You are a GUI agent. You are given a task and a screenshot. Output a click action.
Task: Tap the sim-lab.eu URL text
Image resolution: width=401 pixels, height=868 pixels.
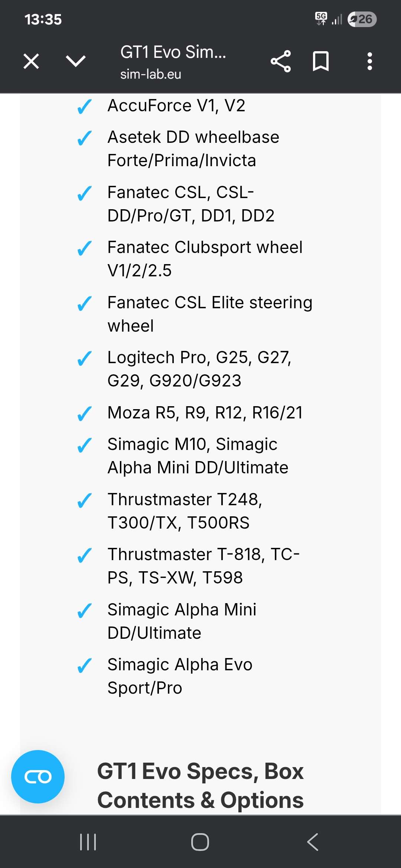(x=151, y=74)
